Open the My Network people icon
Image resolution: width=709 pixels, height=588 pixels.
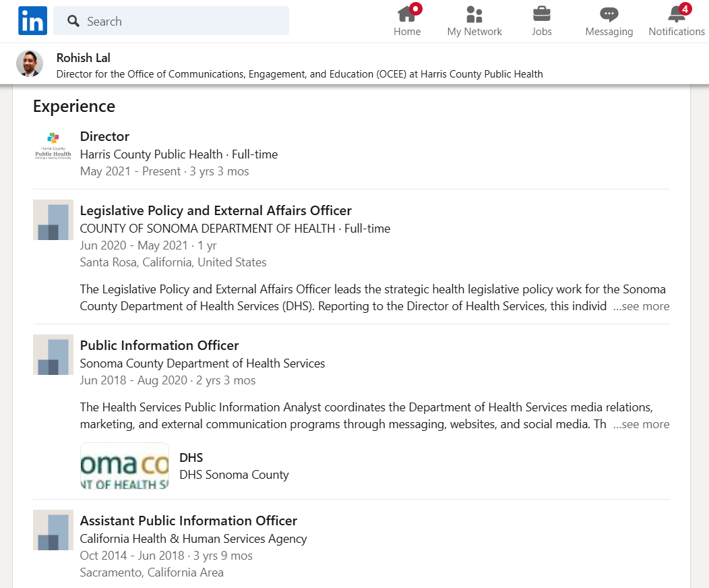(474, 14)
